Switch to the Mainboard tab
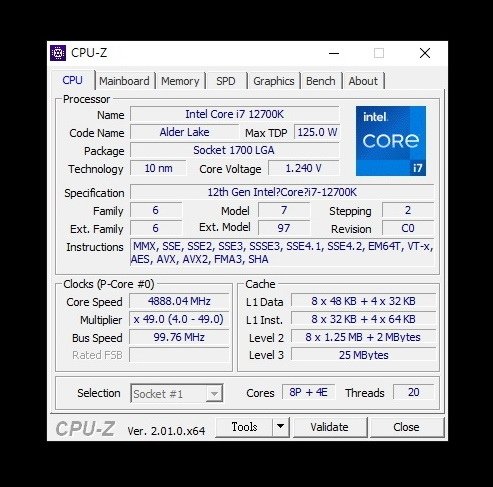Viewport: 493px width, 487px height. [124, 81]
